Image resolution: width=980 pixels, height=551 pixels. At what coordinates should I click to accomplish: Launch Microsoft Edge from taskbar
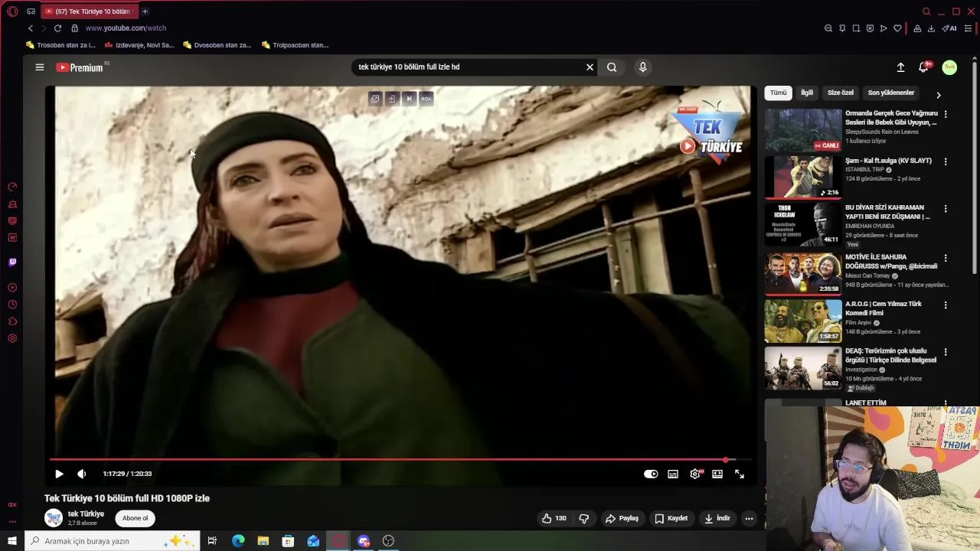coord(238,541)
